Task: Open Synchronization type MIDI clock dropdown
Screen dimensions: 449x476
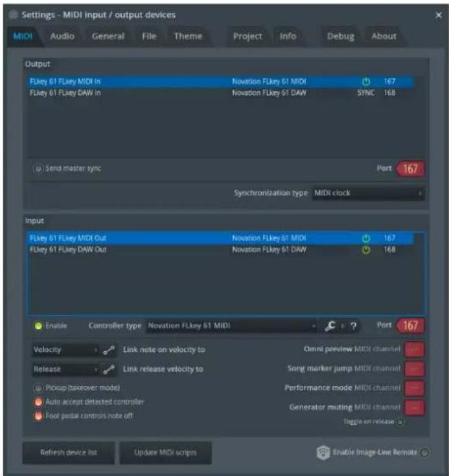Action: (368, 193)
